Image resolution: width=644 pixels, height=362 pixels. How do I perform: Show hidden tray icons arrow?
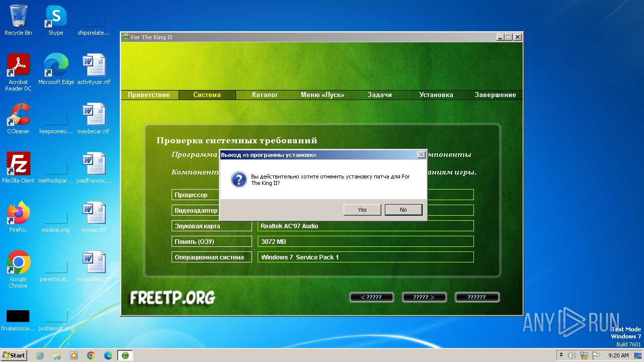[561, 355]
